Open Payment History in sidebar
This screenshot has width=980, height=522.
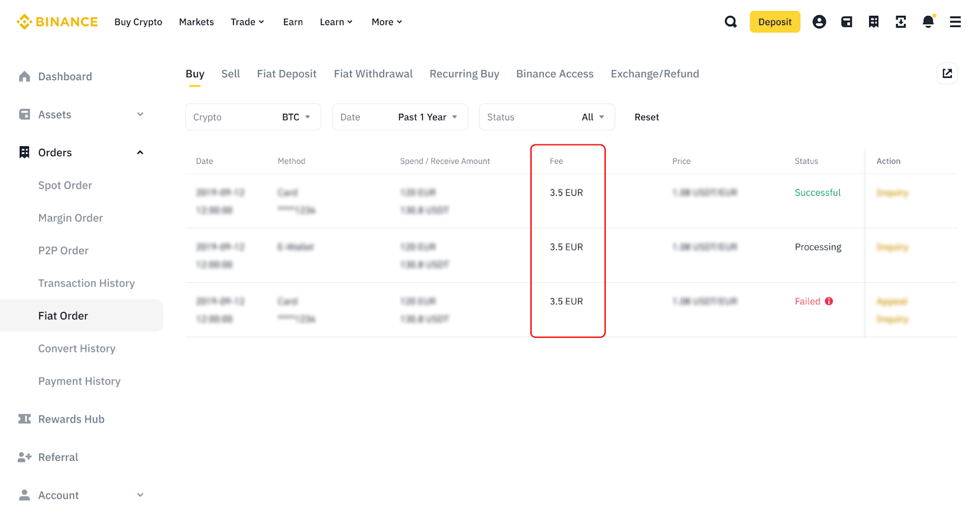[x=79, y=381]
